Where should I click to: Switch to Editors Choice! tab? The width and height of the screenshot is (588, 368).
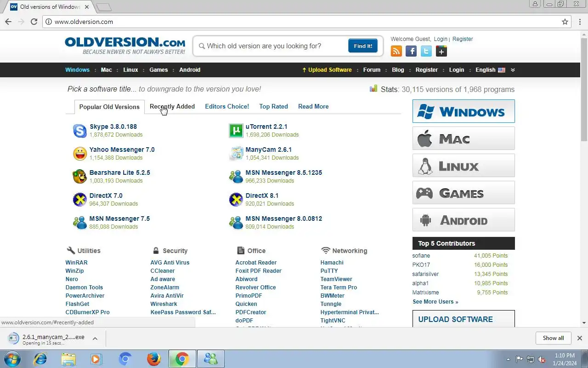pos(227,106)
